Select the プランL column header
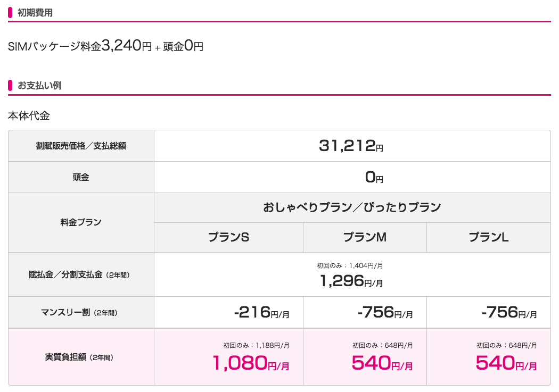This screenshot has width=559, height=392. click(488, 237)
